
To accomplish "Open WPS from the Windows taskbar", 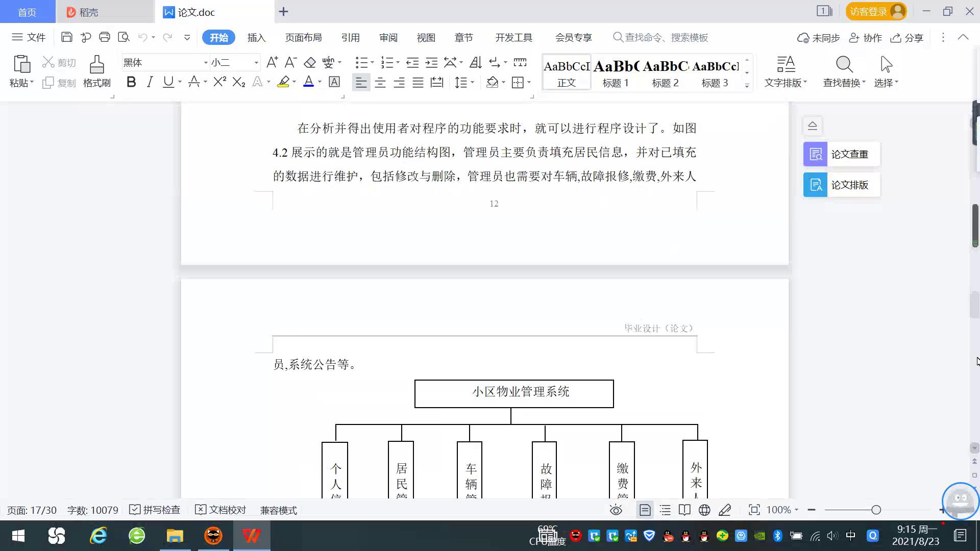I will [251, 536].
